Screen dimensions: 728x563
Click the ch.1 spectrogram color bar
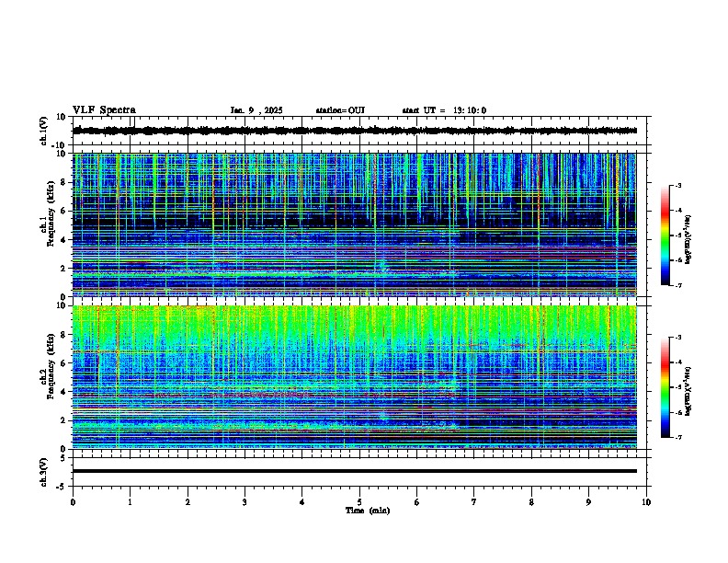coord(665,236)
